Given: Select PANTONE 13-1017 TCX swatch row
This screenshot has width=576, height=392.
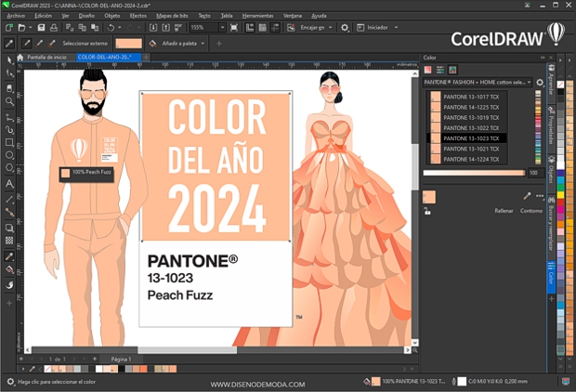Looking at the screenshot, I should click(467, 97).
